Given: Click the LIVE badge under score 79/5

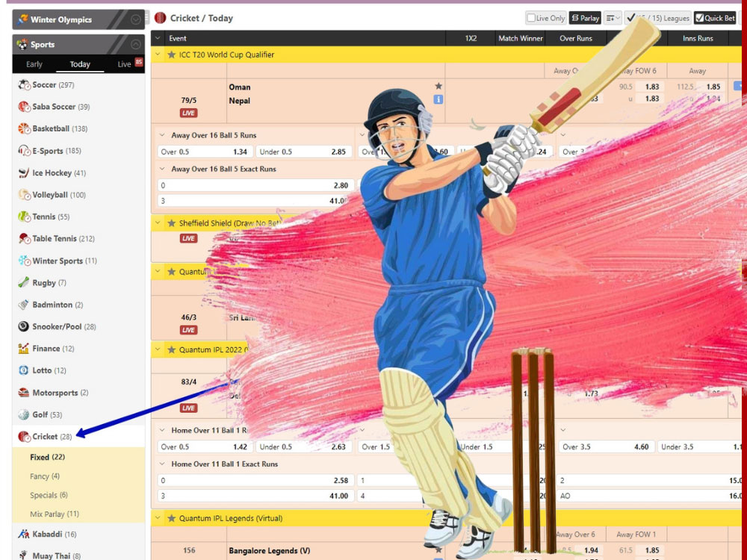Looking at the screenshot, I should click(x=189, y=113).
